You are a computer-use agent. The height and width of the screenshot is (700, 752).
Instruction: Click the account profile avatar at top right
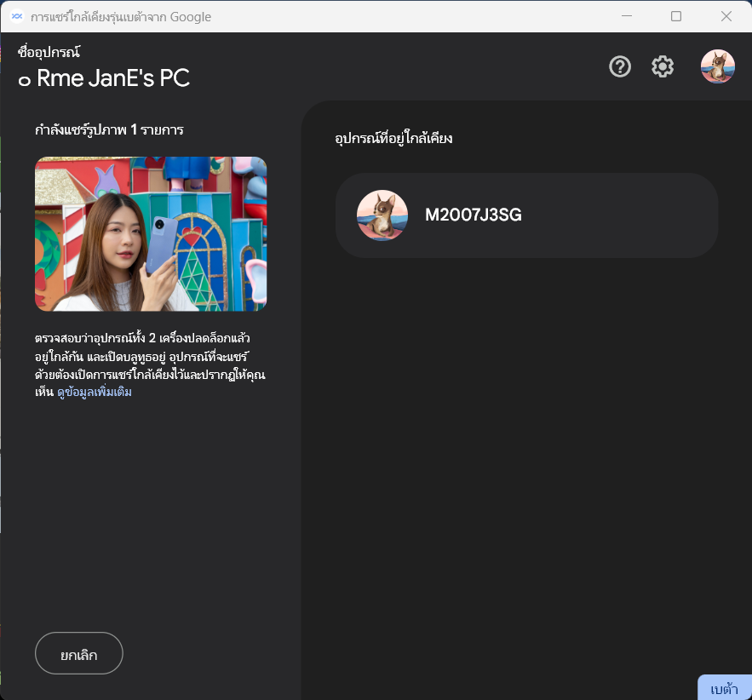(x=717, y=66)
